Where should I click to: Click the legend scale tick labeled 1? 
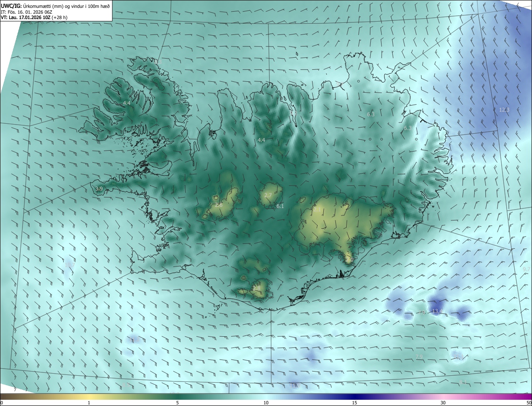[89, 403]
